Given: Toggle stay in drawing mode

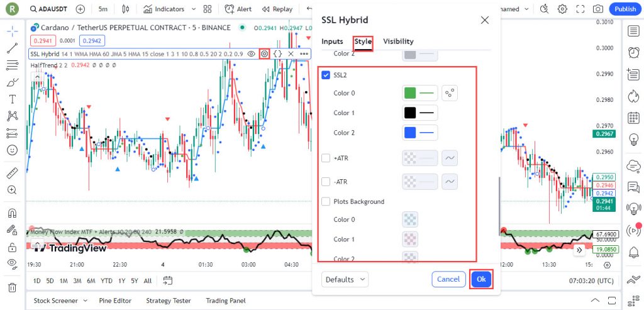Looking at the screenshot, I should coord(13,230).
